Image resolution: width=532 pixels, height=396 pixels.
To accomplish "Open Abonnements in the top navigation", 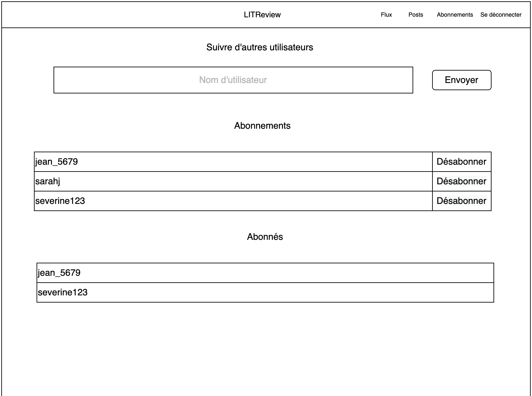I will [x=455, y=15].
